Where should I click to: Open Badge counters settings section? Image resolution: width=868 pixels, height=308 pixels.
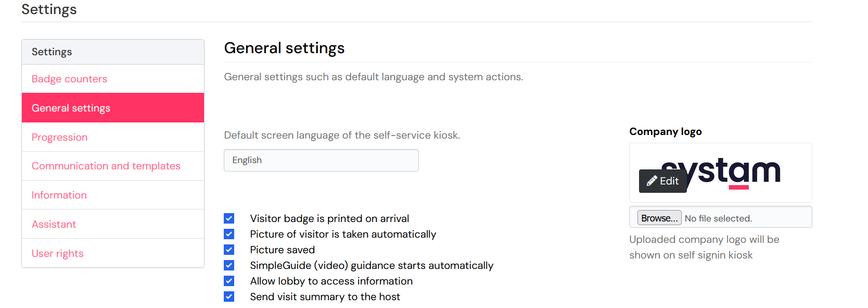69,79
